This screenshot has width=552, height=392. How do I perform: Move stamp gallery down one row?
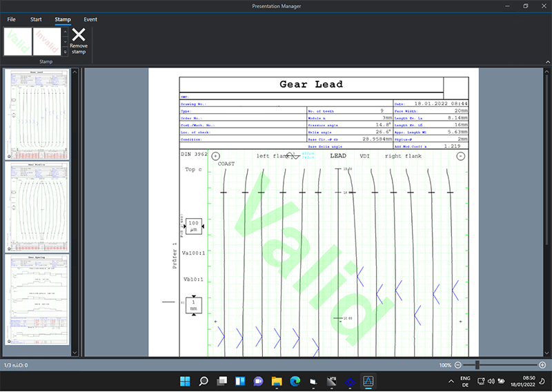[65, 42]
